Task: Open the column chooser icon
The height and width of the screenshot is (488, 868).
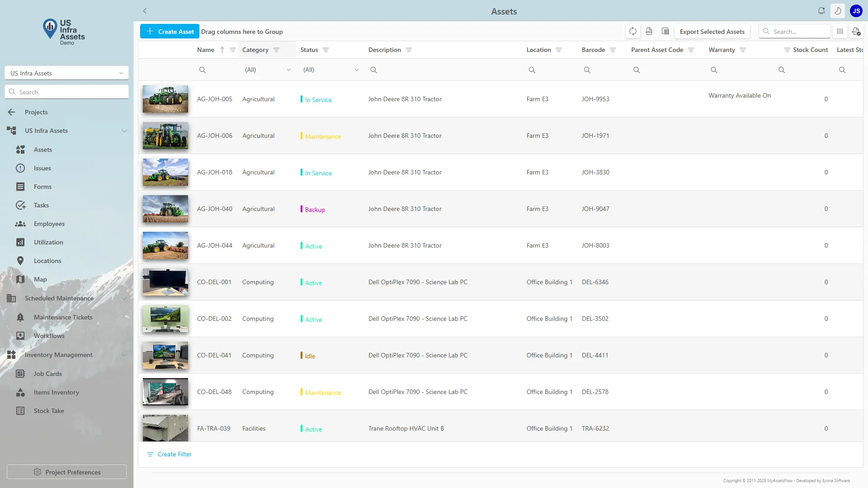Action: tap(665, 32)
